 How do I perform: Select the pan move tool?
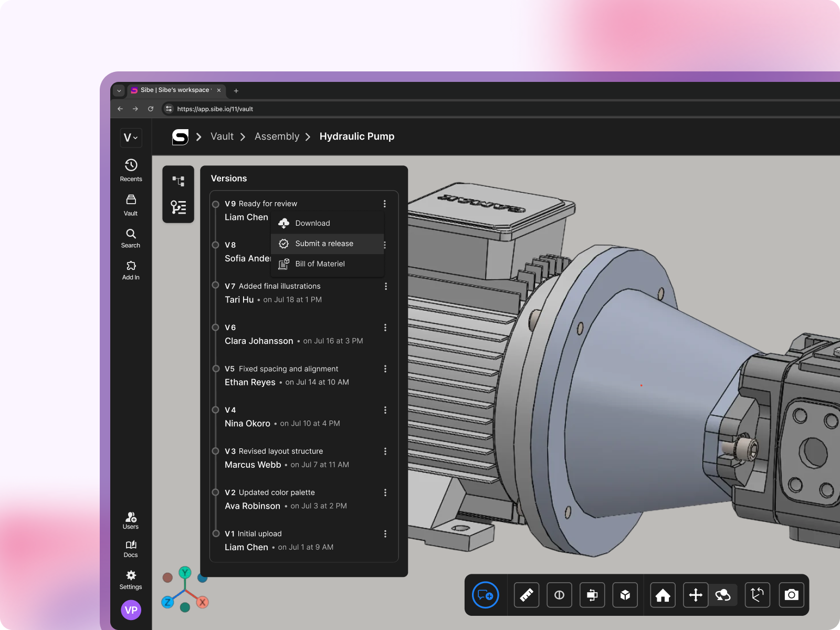click(x=696, y=595)
